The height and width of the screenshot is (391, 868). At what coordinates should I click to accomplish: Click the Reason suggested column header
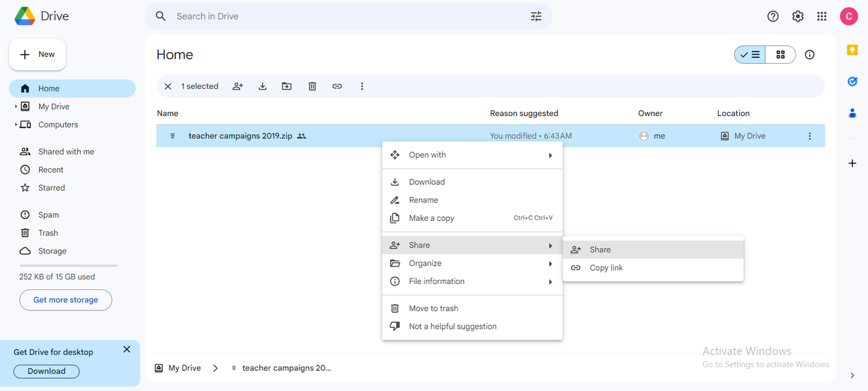[524, 113]
